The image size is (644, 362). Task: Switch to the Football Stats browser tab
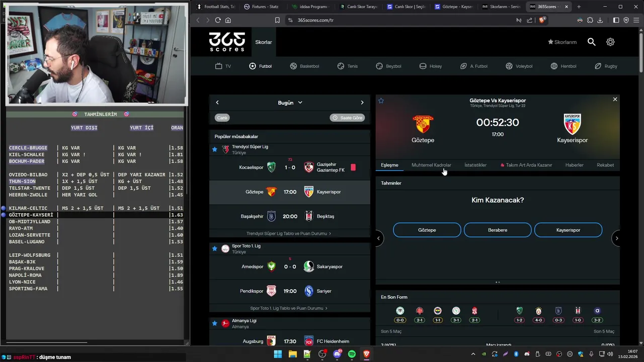pyautogui.click(x=215, y=7)
